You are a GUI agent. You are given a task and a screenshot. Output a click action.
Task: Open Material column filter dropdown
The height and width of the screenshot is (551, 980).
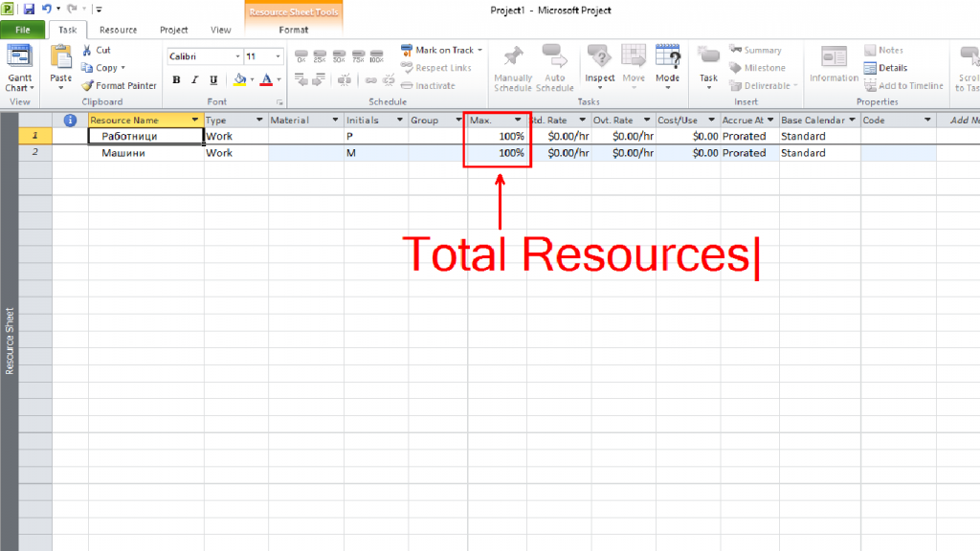[336, 120]
